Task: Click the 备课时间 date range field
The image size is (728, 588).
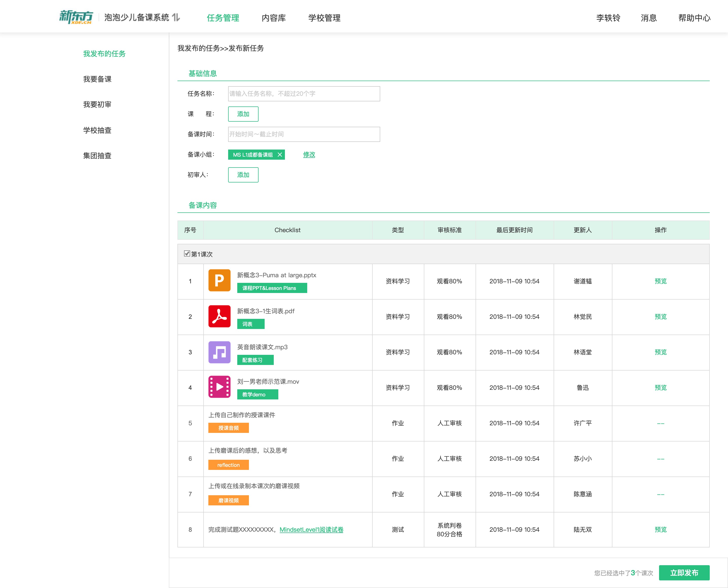Action: pyautogui.click(x=304, y=135)
